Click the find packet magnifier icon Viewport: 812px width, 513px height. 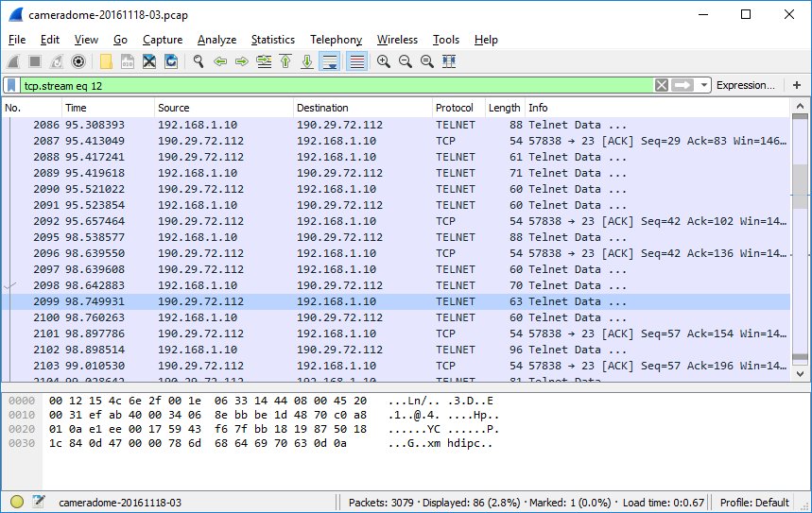click(199, 61)
